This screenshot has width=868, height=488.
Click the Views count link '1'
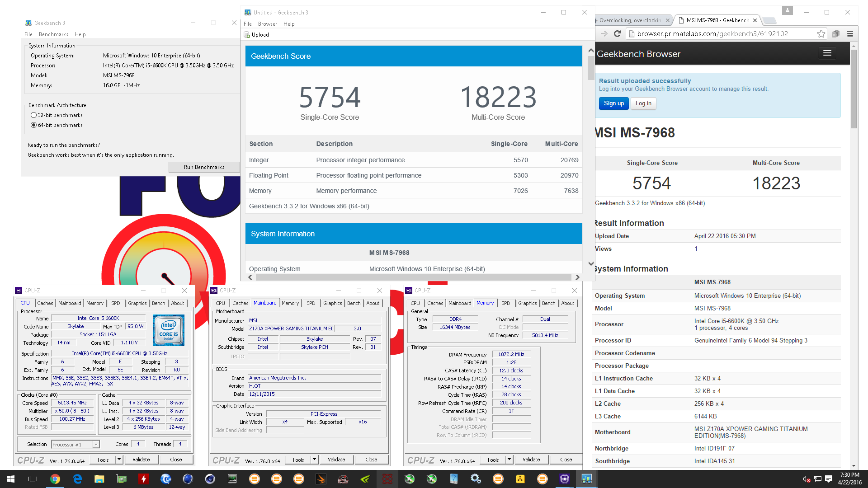pyautogui.click(x=696, y=249)
